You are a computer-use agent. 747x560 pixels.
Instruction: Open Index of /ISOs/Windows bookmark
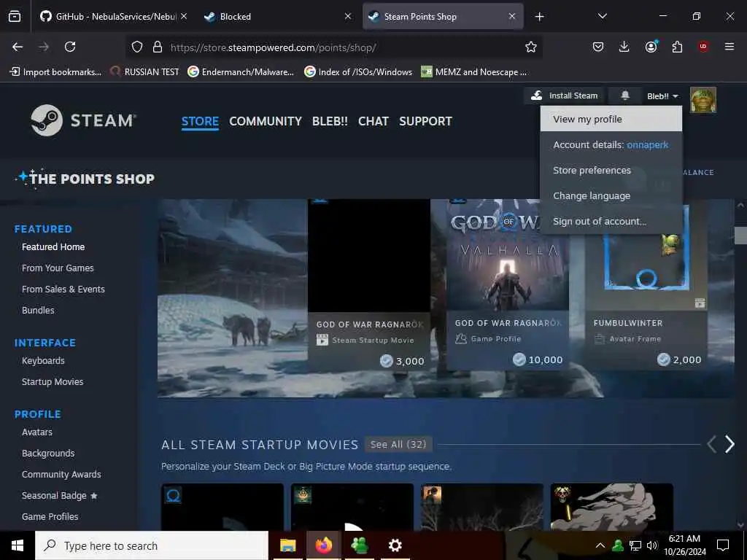click(x=358, y=72)
